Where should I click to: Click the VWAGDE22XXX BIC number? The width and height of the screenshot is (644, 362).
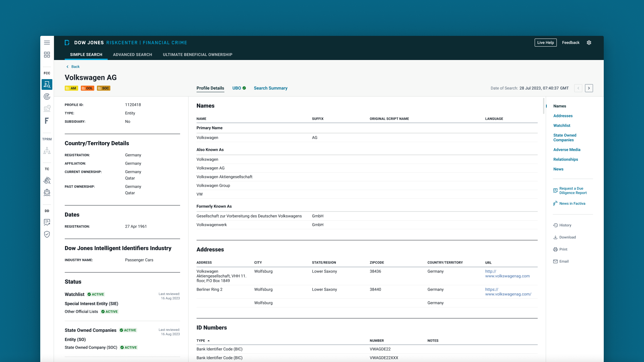pyautogui.click(x=384, y=358)
